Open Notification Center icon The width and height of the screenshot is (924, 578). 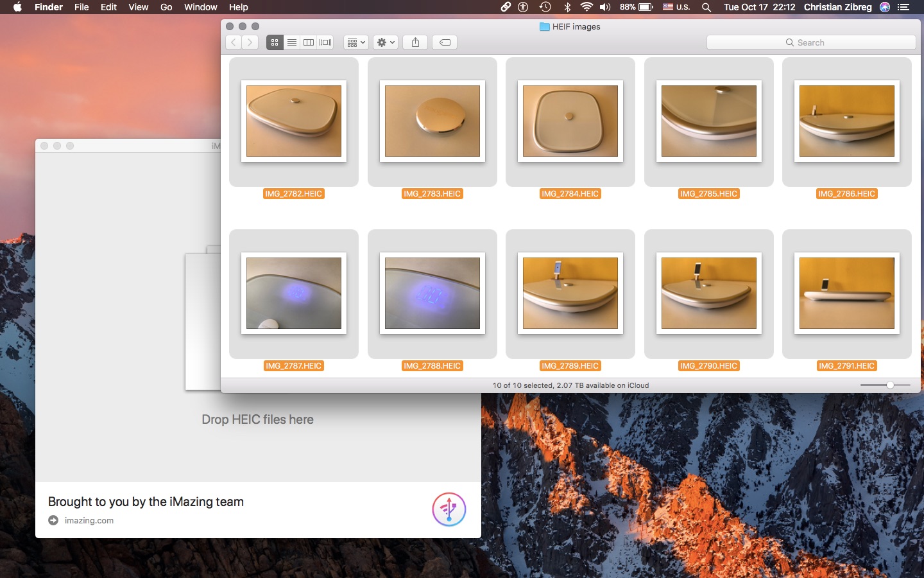(x=903, y=7)
